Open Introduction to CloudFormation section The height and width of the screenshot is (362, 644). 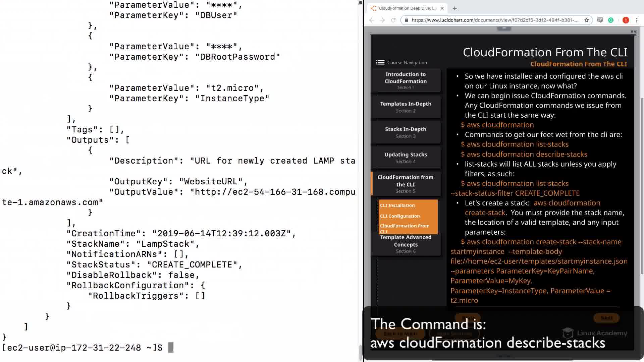[x=406, y=80]
